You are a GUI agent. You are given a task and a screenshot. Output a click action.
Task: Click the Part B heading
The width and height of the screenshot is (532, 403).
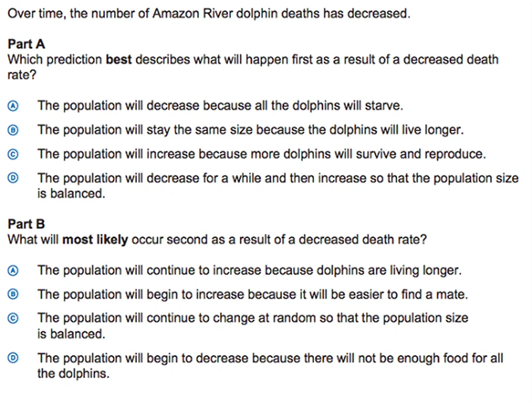(x=26, y=224)
